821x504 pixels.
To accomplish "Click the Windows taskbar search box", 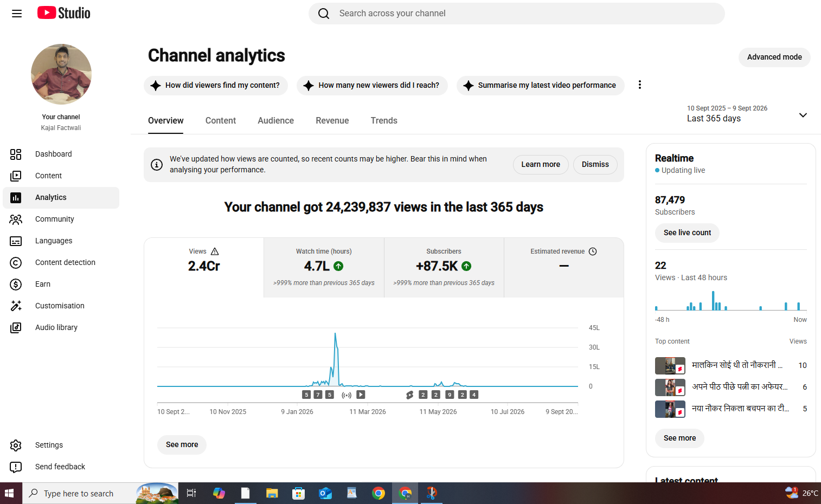I will coord(100,493).
